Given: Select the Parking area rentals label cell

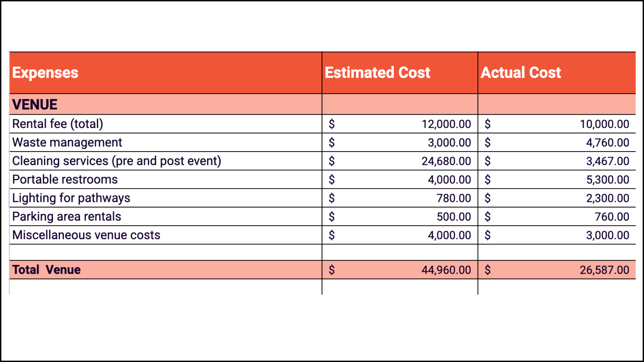Looking at the screenshot, I should point(66,217).
